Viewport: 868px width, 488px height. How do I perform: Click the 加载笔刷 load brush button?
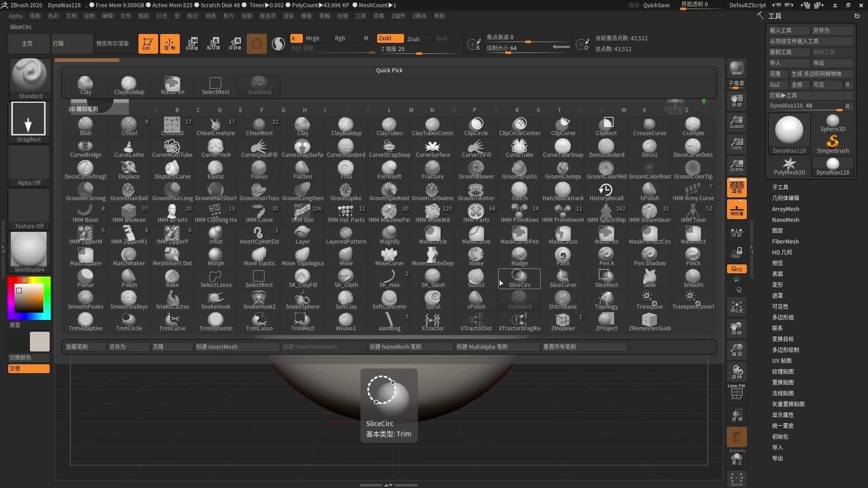(x=85, y=347)
